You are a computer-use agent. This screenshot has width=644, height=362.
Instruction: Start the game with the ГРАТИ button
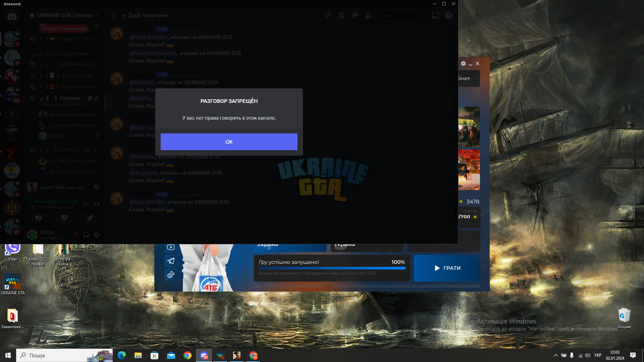447,268
